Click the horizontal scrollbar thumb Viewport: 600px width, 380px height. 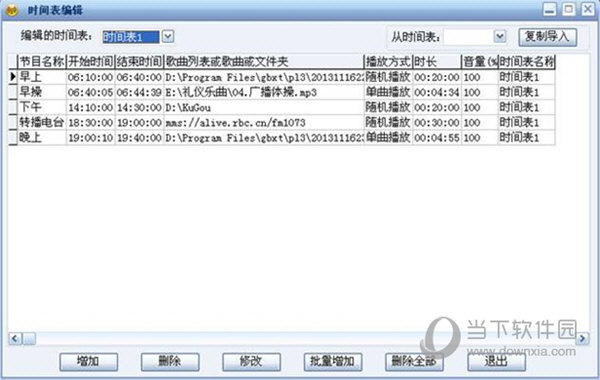pos(29,338)
